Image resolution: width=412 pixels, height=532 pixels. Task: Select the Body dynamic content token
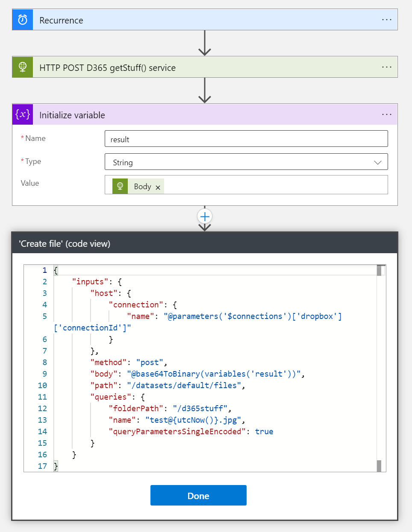point(138,186)
